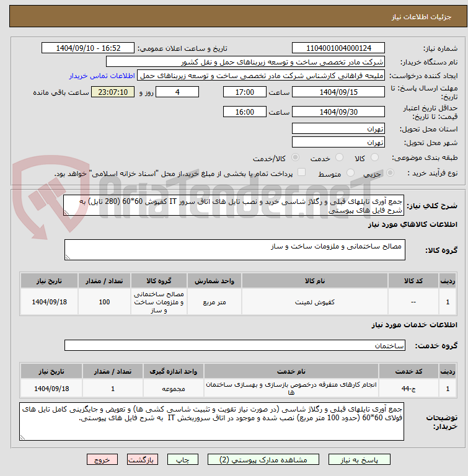Toggle the اسناد خزانه اسلامی payment checkbox
Screen dimensions: 468x476
(301, 172)
